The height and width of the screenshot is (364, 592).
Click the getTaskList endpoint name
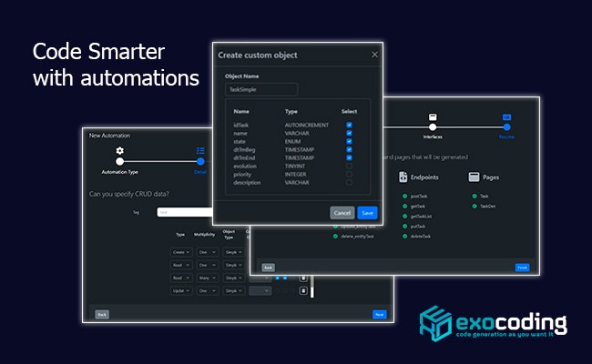[x=421, y=217]
